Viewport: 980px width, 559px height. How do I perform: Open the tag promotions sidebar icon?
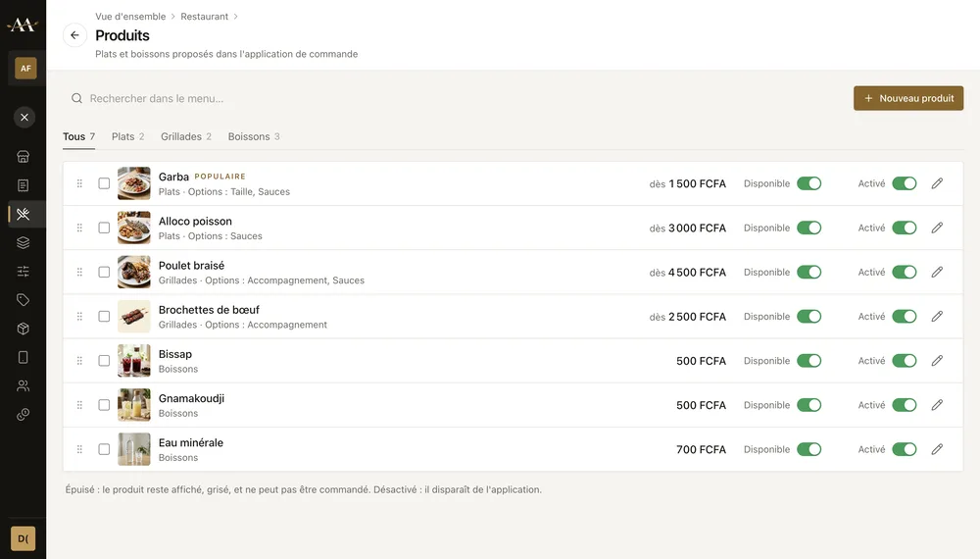coord(24,300)
